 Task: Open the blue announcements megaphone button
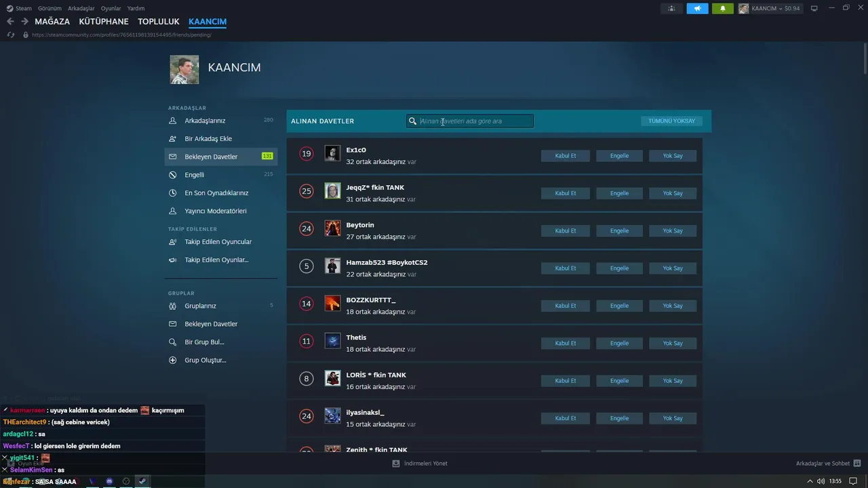click(697, 8)
